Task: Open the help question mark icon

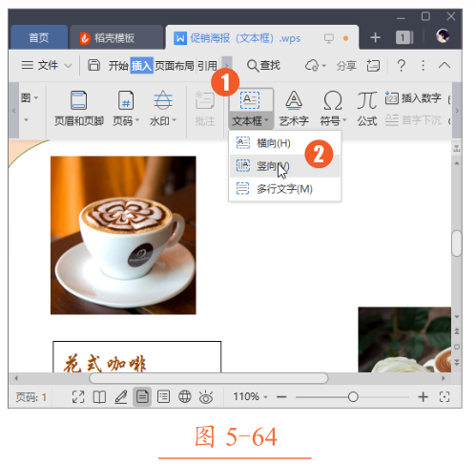Action: pos(402,66)
